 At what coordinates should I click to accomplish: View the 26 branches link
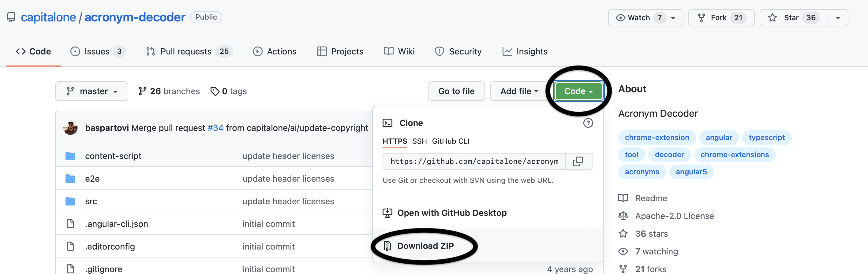point(169,91)
